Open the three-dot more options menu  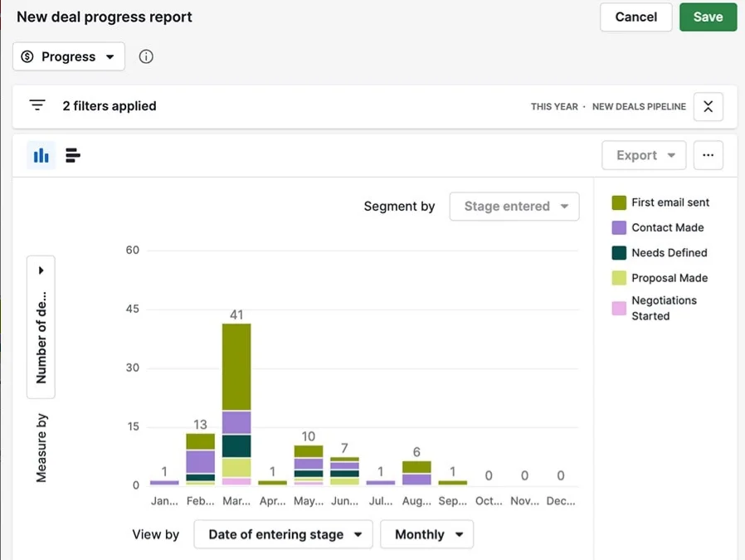tap(708, 155)
